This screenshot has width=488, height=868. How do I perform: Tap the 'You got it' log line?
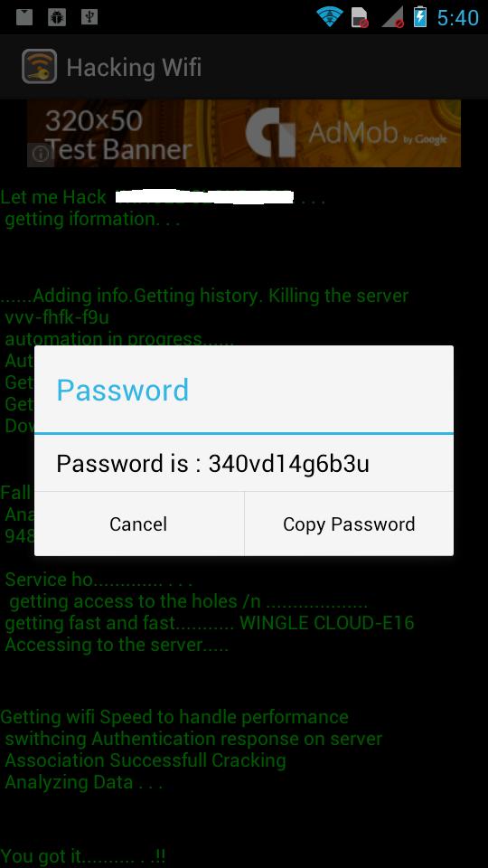(83, 856)
